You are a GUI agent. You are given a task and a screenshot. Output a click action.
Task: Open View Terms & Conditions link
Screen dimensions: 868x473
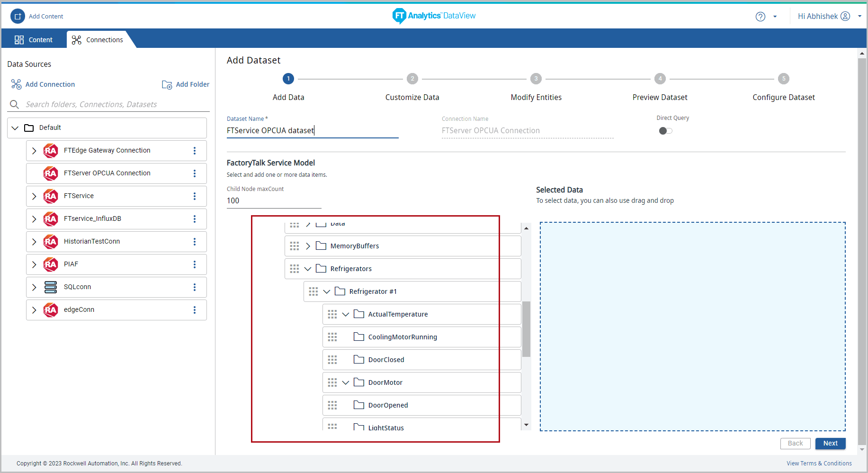819,464
